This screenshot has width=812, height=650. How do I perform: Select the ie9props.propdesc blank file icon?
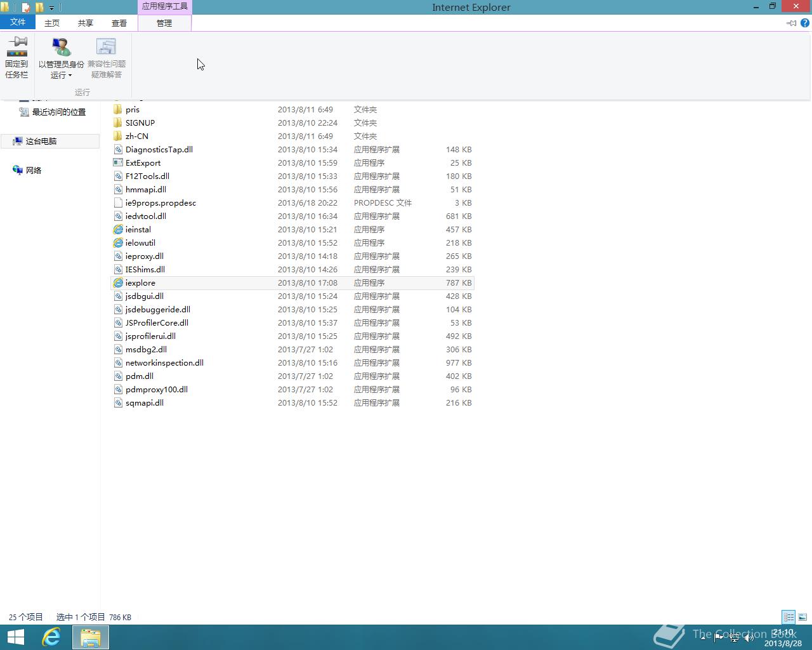pos(118,202)
